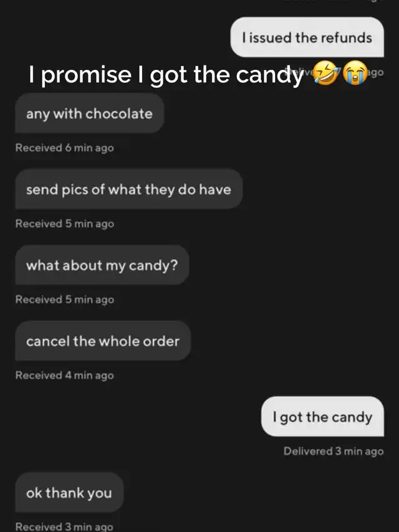Tap the 'cancel the whole order' message
Screen dimensions: 399x532
(x=103, y=341)
